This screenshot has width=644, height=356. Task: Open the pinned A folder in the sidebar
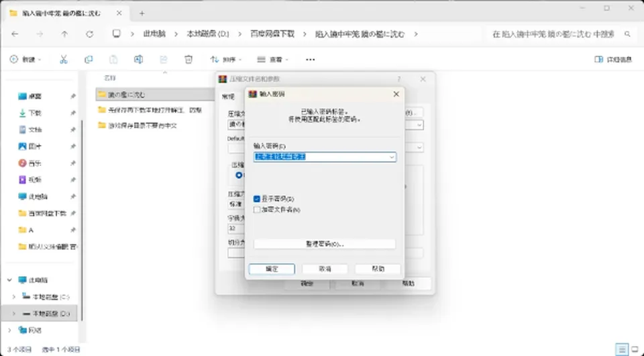coord(31,230)
